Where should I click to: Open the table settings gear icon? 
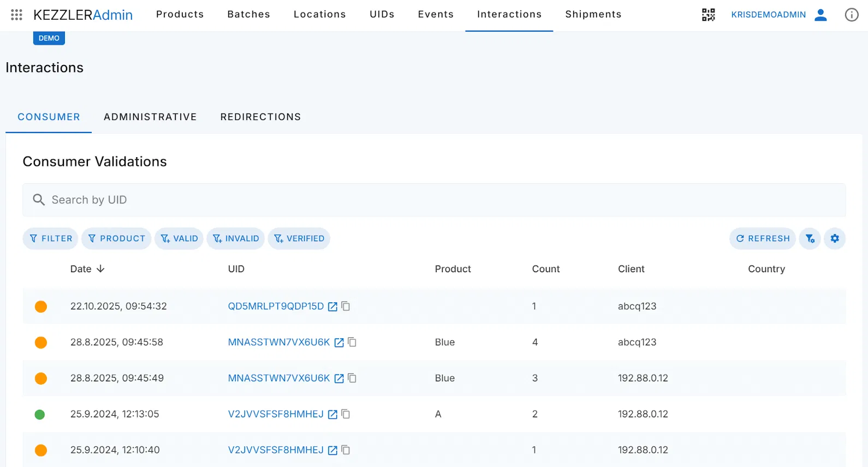(x=834, y=238)
